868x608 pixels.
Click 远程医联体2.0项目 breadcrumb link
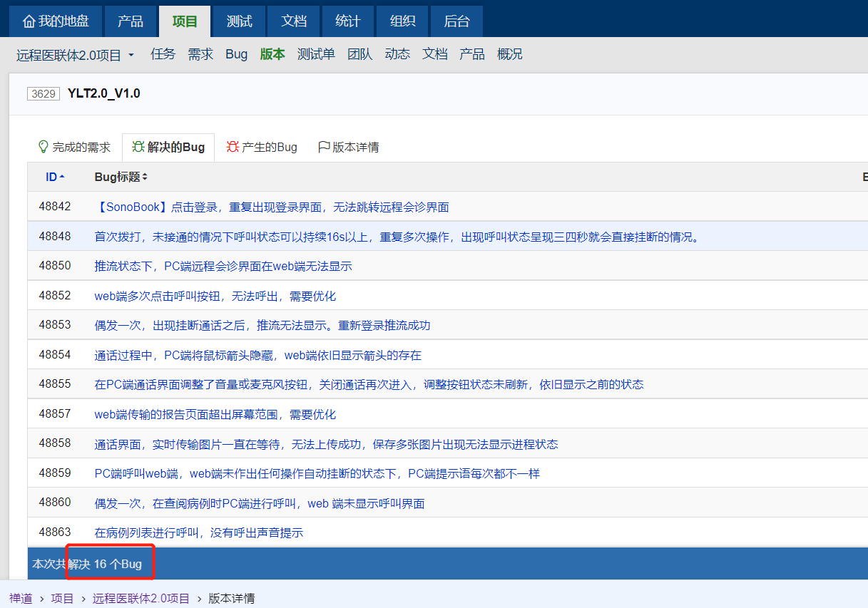pos(141,598)
